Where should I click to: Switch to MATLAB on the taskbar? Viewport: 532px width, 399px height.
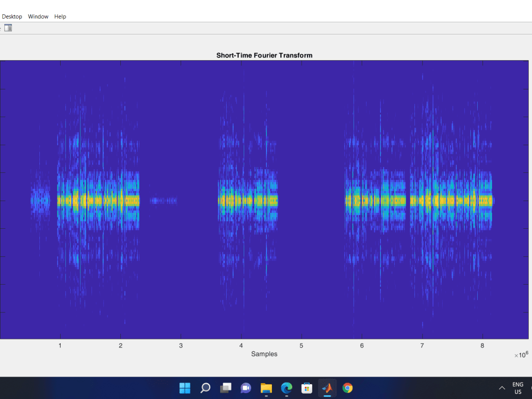click(x=327, y=388)
